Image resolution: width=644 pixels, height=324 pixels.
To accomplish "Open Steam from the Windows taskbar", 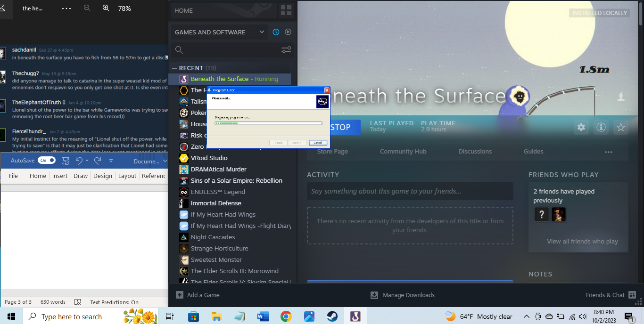I will click(331, 316).
